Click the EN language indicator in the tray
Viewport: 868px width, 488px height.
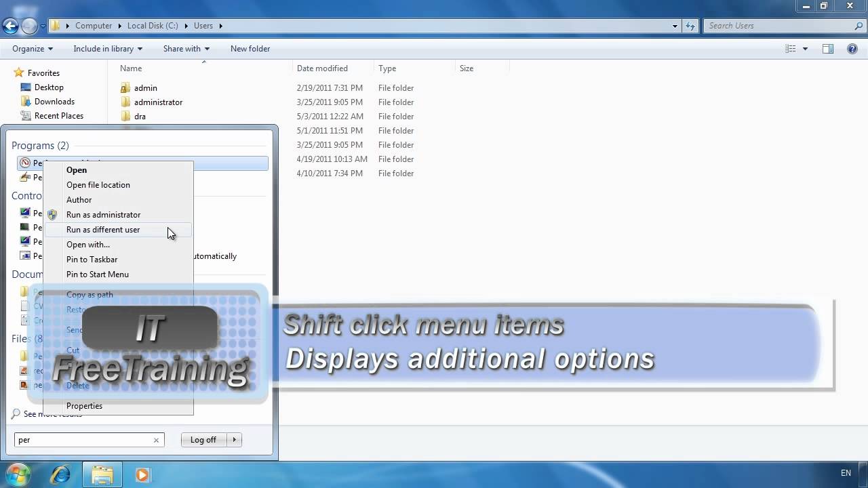846,473
